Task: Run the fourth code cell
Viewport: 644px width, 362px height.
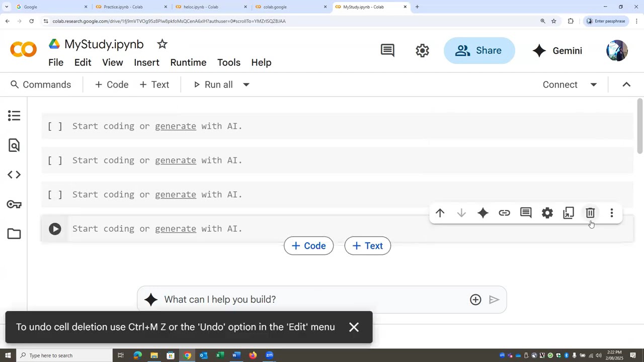Action: tap(55, 229)
